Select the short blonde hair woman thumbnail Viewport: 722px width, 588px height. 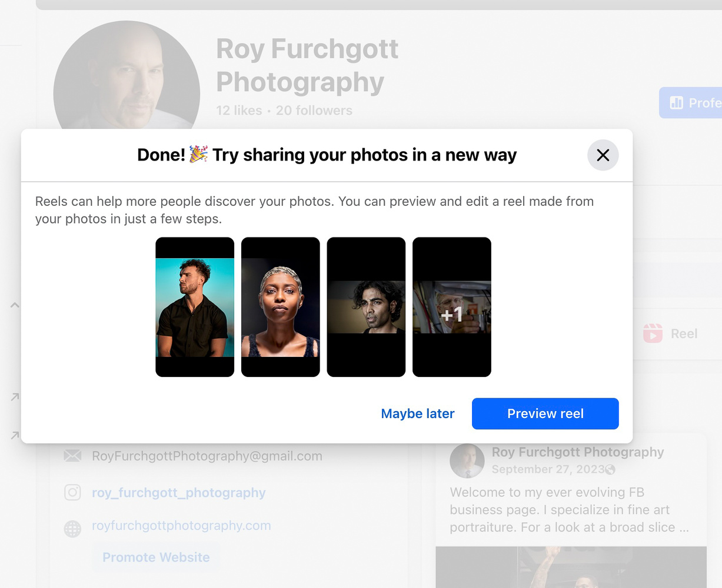pos(281,307)
